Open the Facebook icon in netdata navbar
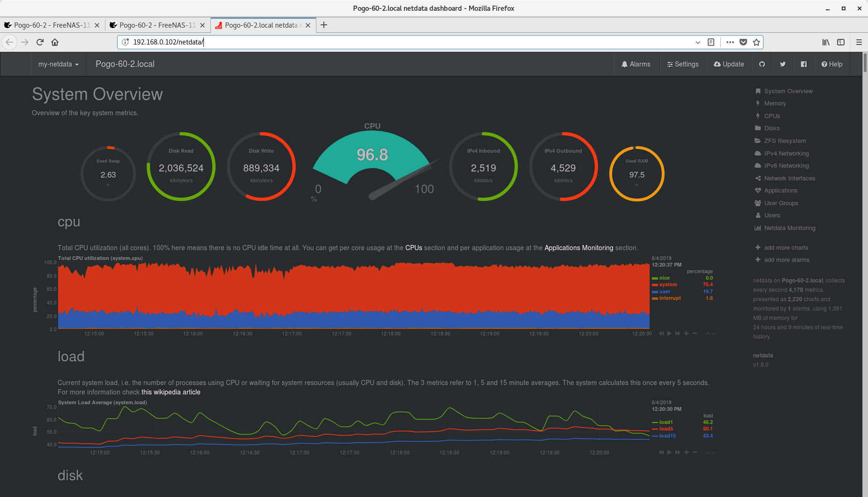This screenshot has width=868, height=497. (804, 64)
